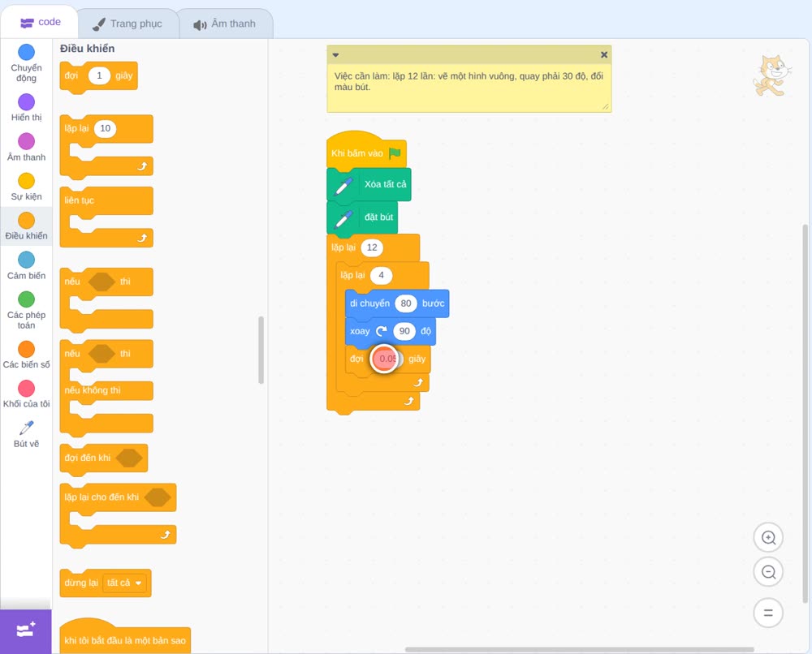
Task: Click the Xóa tất cả pen block
Action: 369,184
